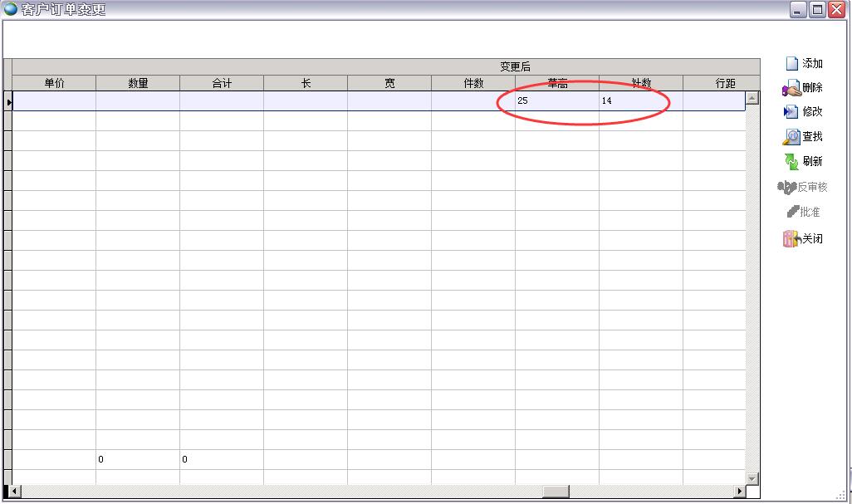Click the cell containing value 25
Screen dimensions: 852x504
556,100
